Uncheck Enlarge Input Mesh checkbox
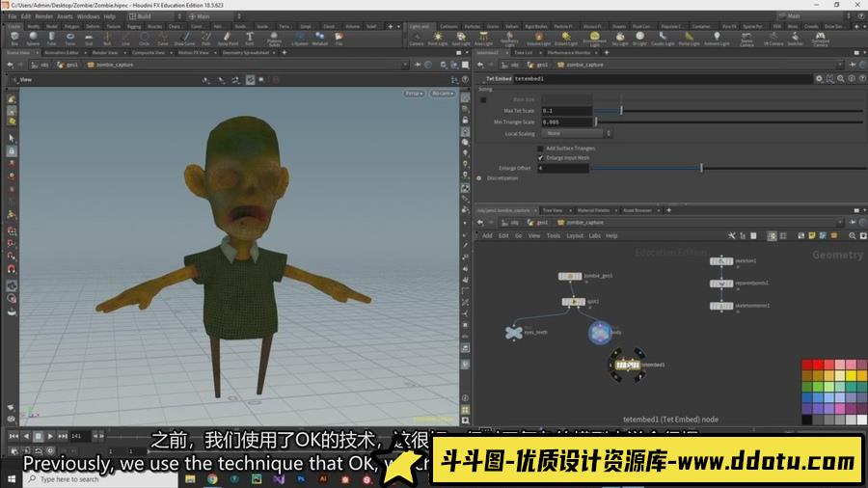 click(x=540, y=158)
